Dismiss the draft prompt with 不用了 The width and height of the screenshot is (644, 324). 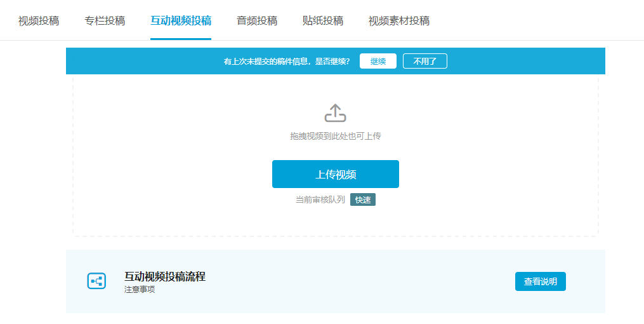[x=424, y=61]
